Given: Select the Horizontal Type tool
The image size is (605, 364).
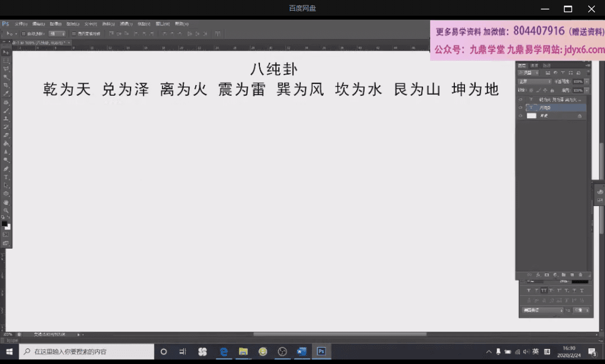Looking at the screenshot, I should [6, 177].
